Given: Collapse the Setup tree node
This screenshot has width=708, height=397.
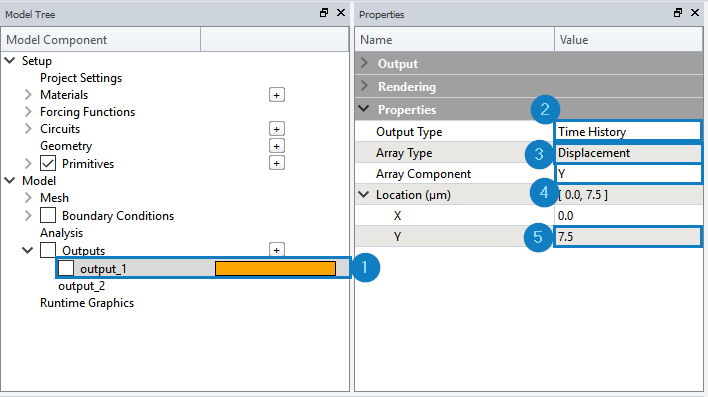Looking at the screenshot, I should (x=10, y=61).
